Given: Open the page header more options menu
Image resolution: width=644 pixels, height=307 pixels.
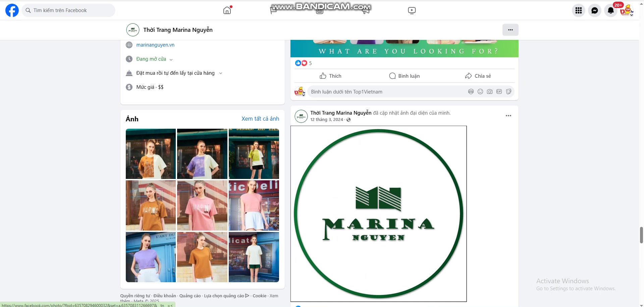Looking at the screenshot, I should point(510,30).
